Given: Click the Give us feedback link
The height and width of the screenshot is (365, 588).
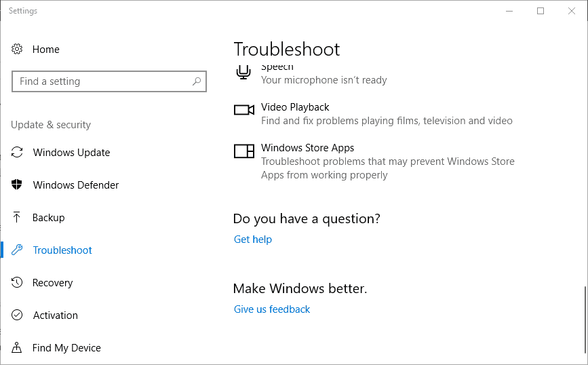Looking at the screenshot, I should [x=272, y=309].
